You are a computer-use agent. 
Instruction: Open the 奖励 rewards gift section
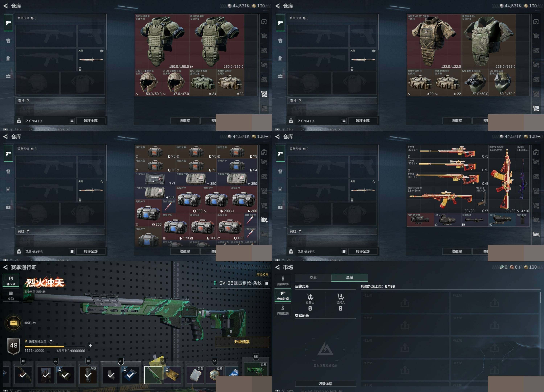tap(11, 295)
